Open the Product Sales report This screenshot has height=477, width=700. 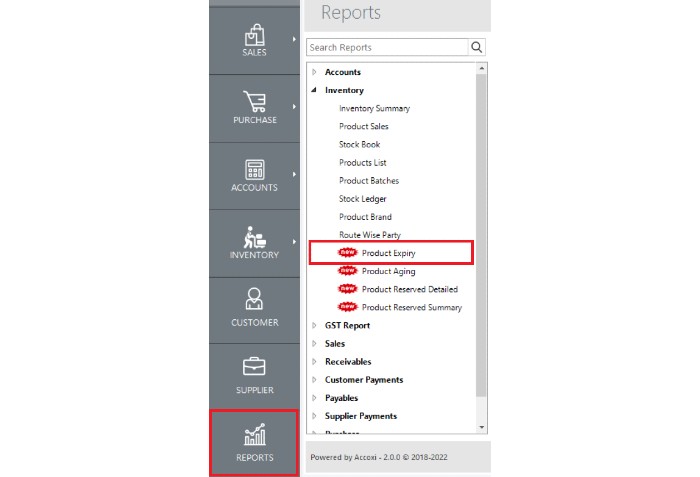(364, 126)
